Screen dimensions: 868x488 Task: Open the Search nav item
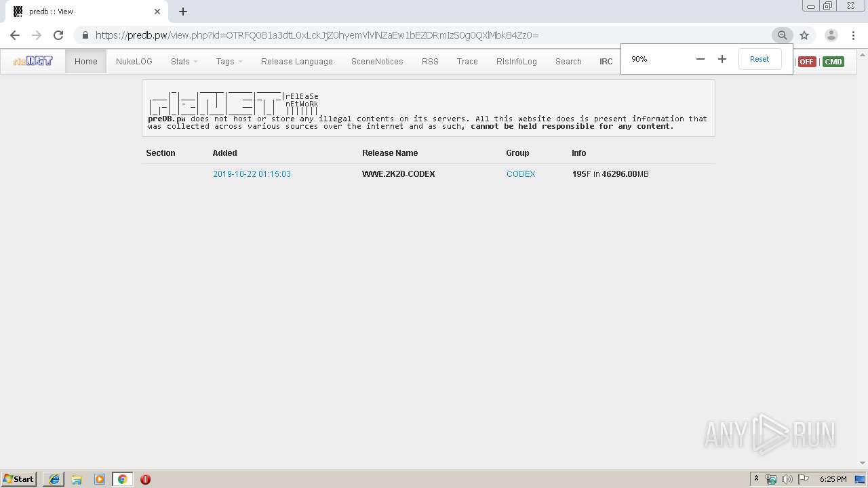point(568,61)
